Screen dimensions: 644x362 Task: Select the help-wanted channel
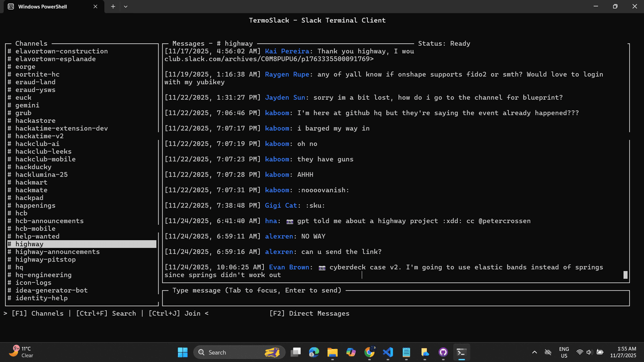37,236
